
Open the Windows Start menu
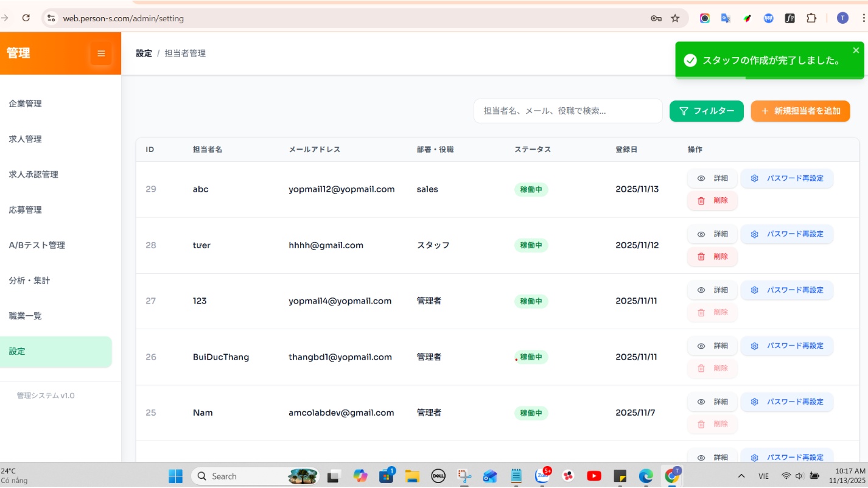175,476
